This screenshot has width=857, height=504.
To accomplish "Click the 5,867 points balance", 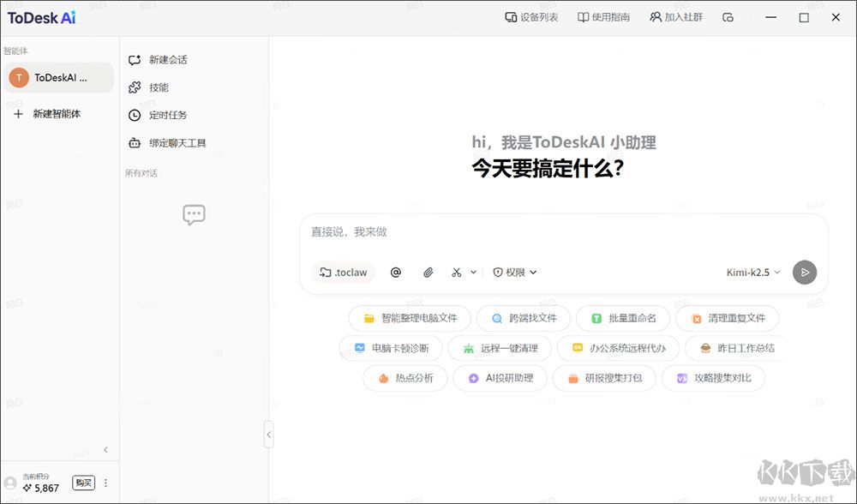I will pos(40,489).
